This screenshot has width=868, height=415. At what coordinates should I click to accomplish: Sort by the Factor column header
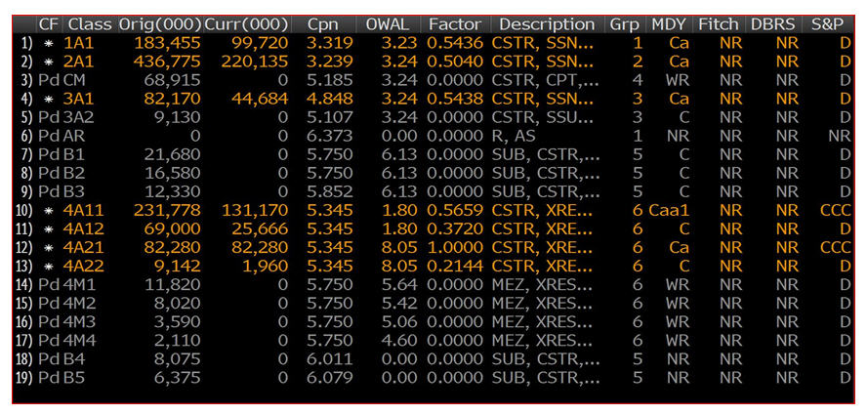click(457, 23)
